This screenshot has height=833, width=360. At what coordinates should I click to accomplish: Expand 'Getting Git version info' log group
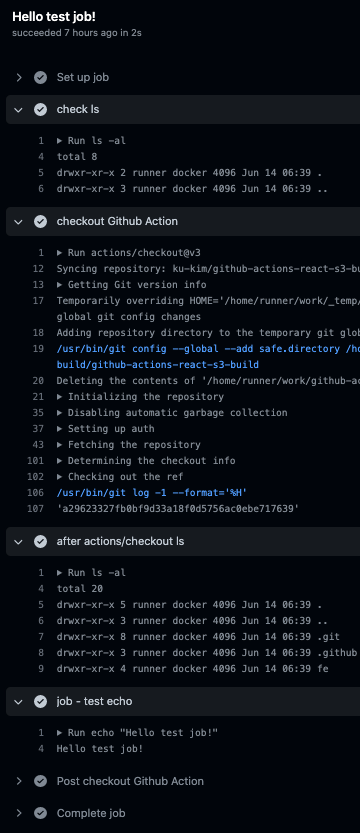tap(132, 285)
